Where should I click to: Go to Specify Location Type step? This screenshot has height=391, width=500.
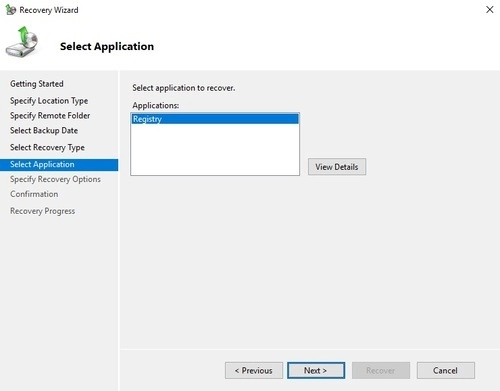coord(49,101)
